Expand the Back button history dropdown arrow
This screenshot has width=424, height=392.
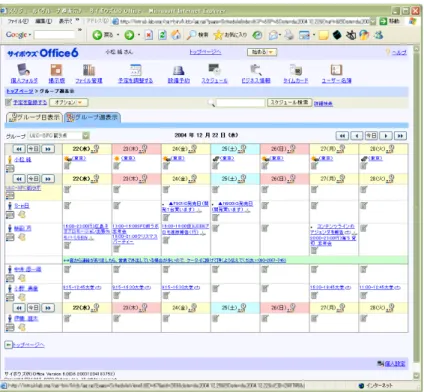pyautogui.click(x=118, y=35)
